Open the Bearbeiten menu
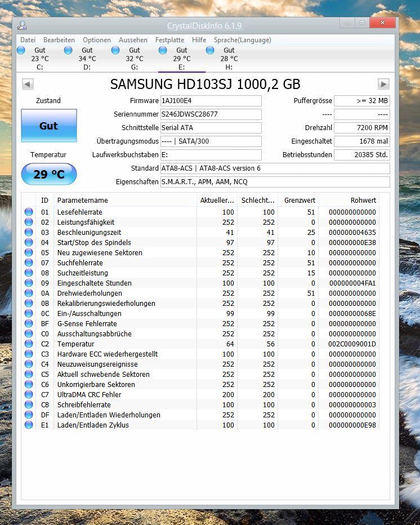The width and height of the screenshot is (420, 525). tap(59, 40)
